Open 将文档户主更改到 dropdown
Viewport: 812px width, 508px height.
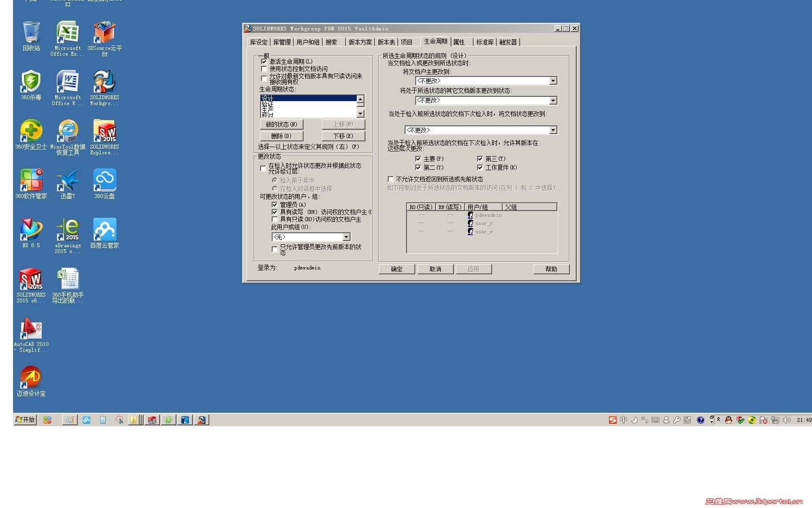tap(486, 81)
